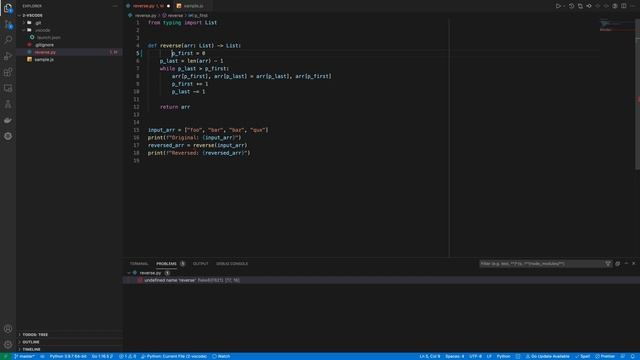Open the editor More Actions ellipsis
The width and height of the screenshot is (640, 360).
[x=633, y=6]
